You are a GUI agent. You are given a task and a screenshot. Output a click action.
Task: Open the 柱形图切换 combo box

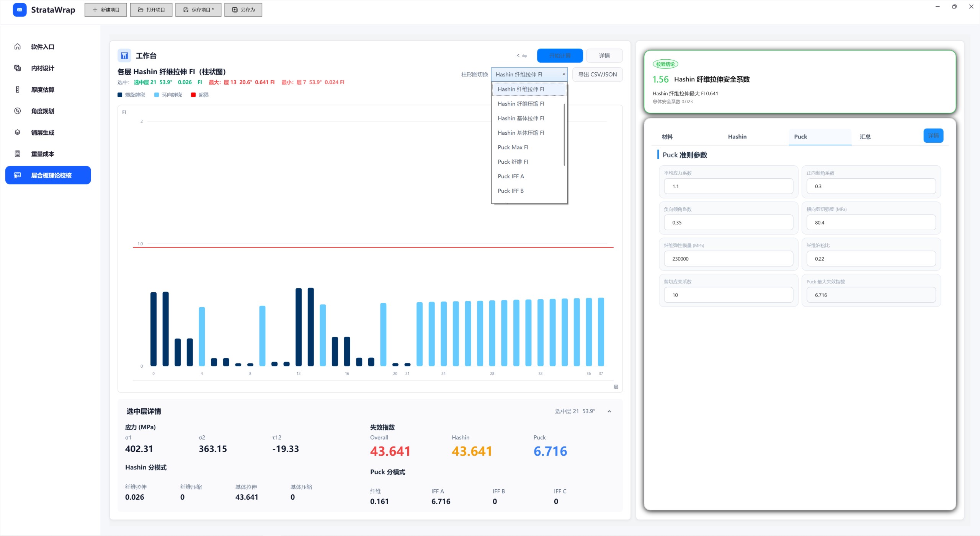coord(529,74)
